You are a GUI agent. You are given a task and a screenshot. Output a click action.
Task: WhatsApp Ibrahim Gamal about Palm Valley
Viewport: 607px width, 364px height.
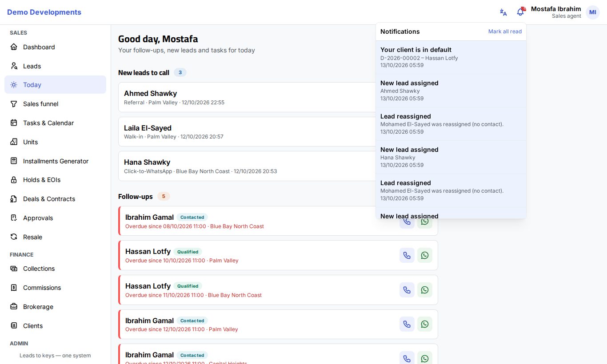click(425, 324)
